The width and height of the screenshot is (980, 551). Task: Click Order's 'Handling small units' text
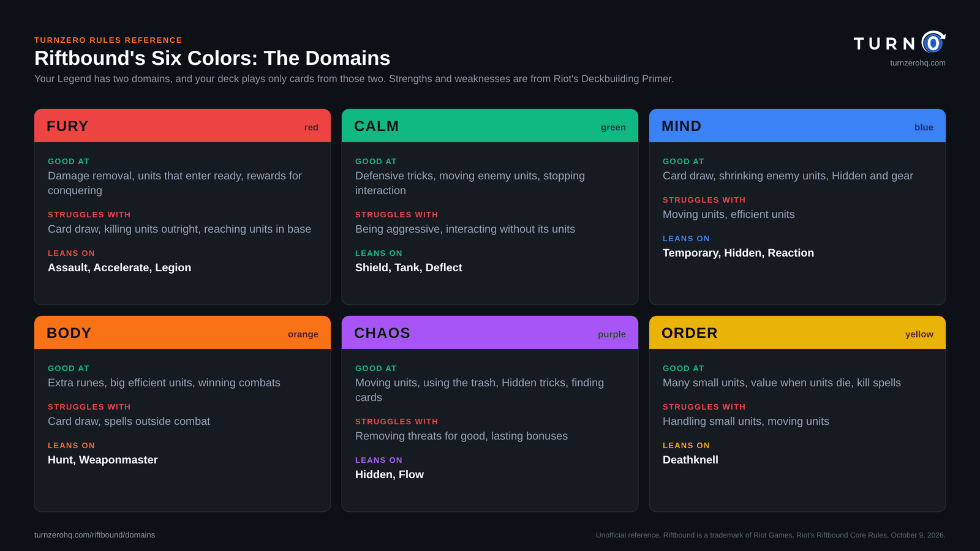pos(746,421)
